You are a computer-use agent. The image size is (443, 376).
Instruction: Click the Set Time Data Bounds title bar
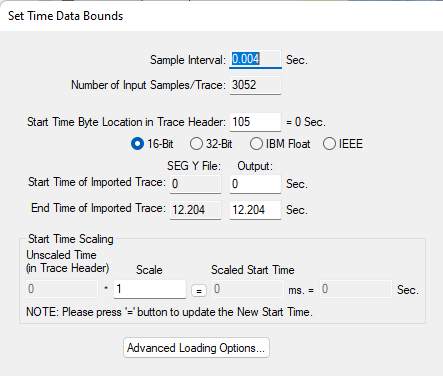click(x=221, y=16)
